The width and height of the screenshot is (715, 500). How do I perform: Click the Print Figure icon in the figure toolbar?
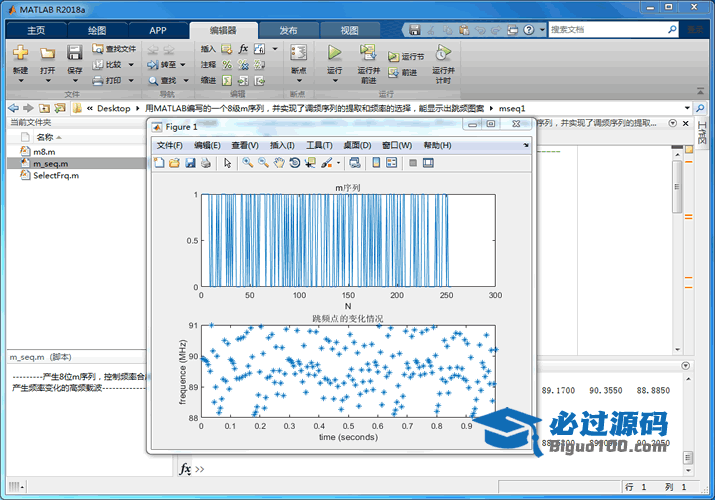pyautogui.click(x=206, y=163)
